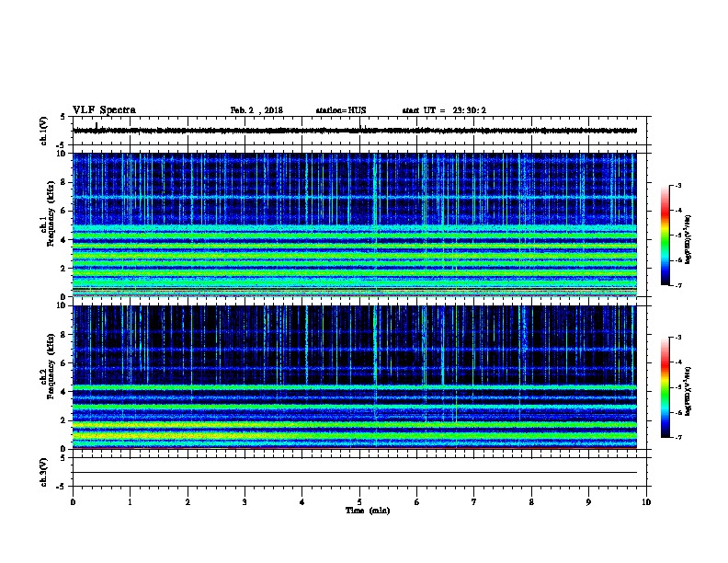This screenshot has width=728, height=563.
Task: Click time axis tick label "10"
Action: [x=646, y=502]
